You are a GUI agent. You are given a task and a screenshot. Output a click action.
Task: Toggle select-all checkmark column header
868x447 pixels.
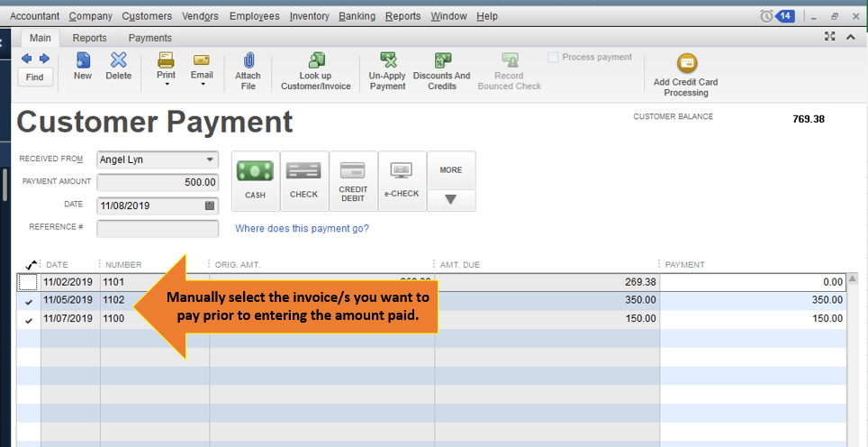[x=31, y=264]
